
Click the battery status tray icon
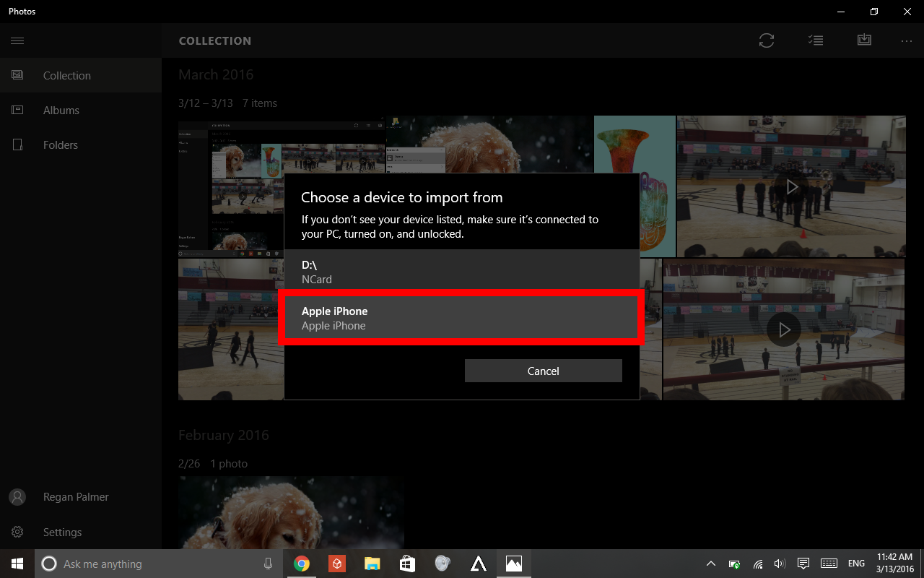pos(734,564)
